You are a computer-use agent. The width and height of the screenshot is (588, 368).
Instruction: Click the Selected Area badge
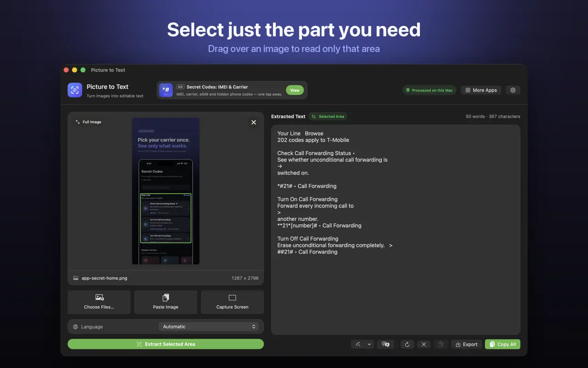(x=328, y=116)
